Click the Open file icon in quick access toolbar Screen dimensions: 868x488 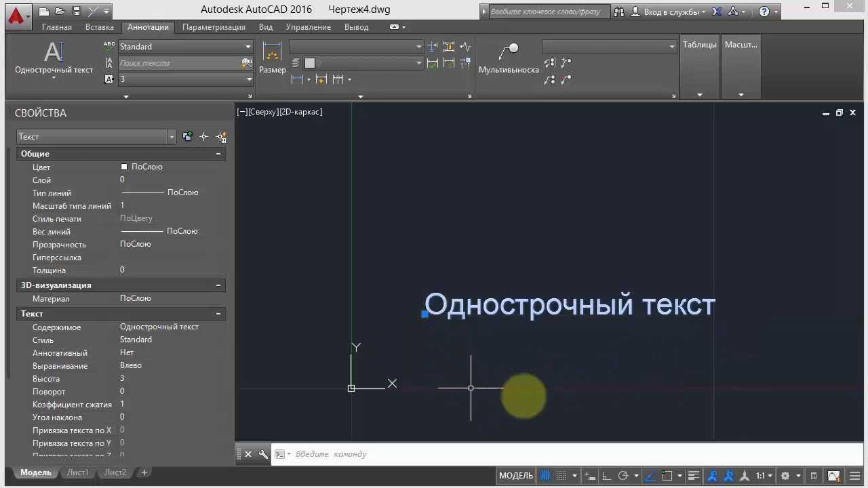pyautogui.click(x=60, y=11)
